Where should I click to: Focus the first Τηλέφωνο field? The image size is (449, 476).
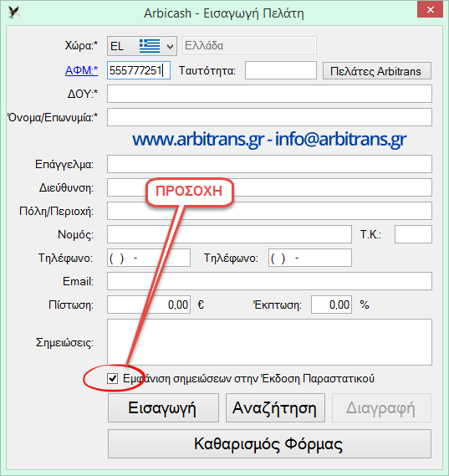pos(149,258)
